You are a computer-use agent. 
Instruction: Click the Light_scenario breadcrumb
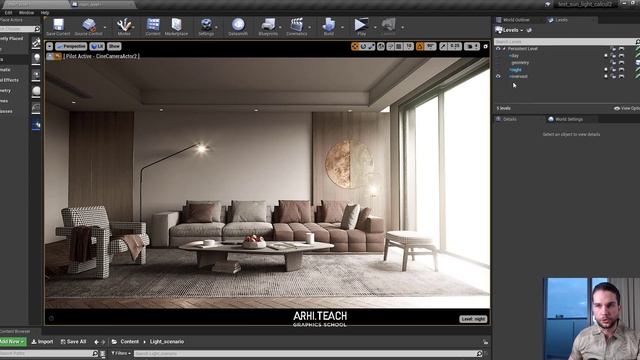[x=167, y=342]
